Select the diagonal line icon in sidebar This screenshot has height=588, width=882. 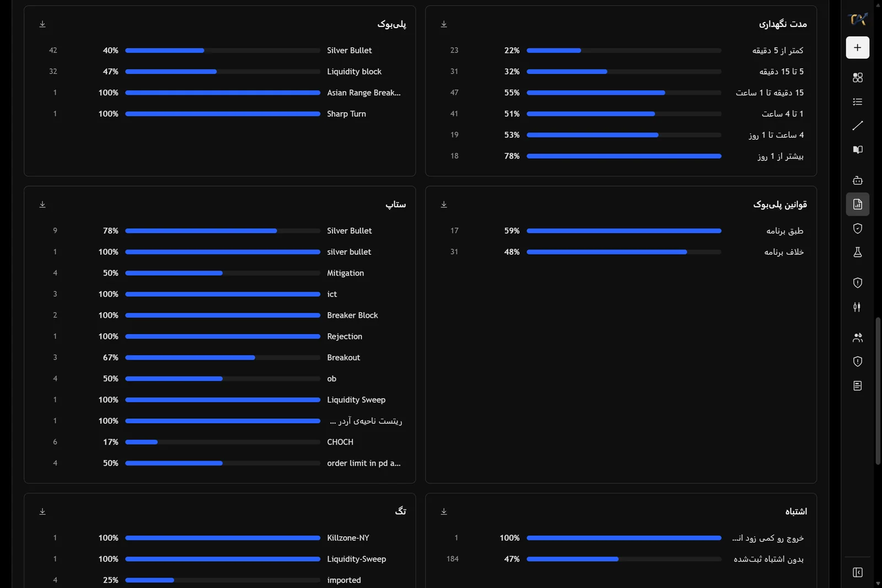pos(857,126)
